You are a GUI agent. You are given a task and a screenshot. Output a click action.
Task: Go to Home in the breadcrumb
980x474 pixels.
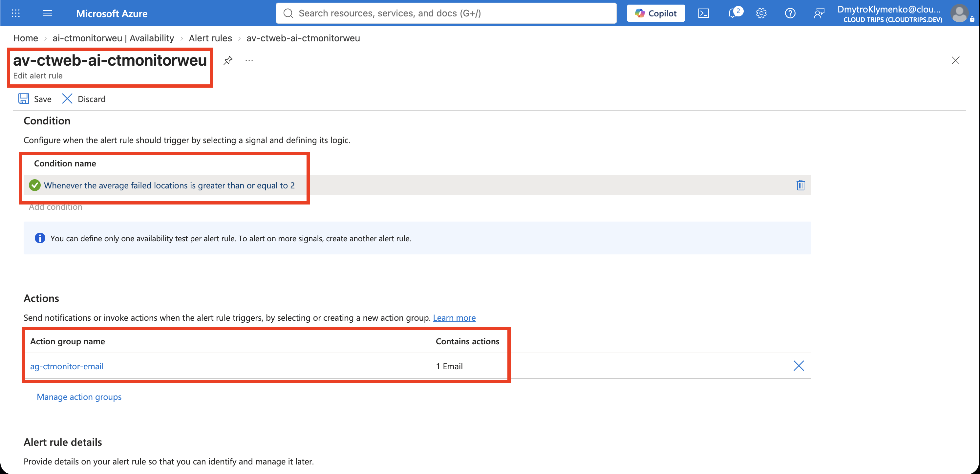coord(26,38)
